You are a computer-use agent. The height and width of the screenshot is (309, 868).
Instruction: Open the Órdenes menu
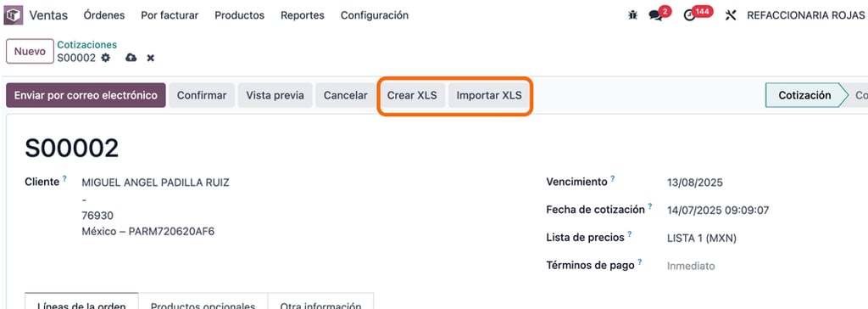point(104,15)
